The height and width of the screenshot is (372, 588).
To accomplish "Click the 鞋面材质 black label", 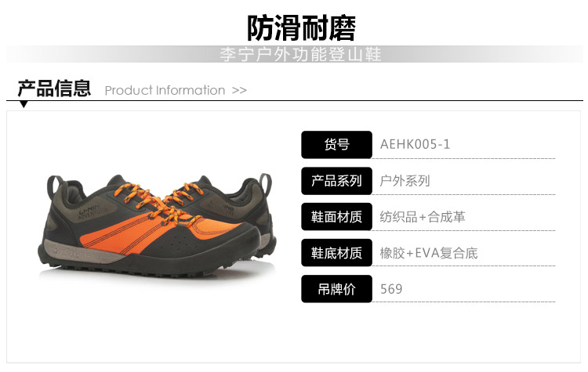I will pyautogui.click(x=336, y=216).
